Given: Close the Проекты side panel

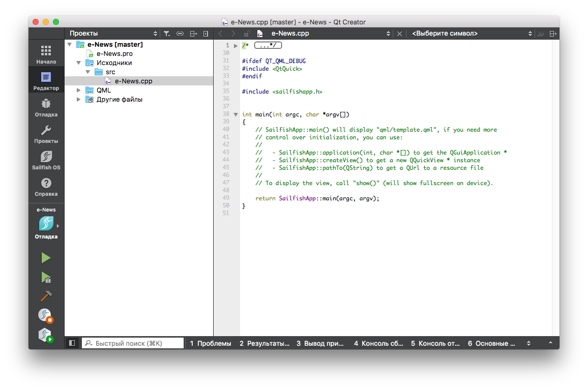Looking at the screenshot, I should pyautogui.click(x=206, y=34).
